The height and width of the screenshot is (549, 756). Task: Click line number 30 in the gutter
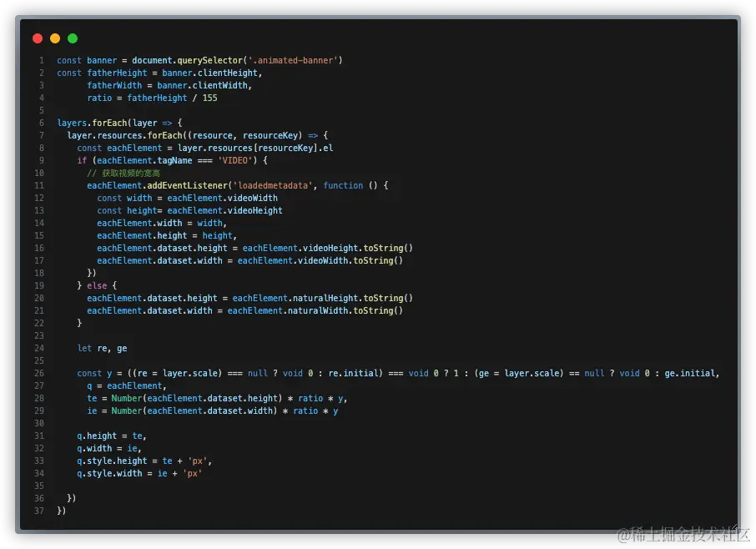click(x=39, y=423)
